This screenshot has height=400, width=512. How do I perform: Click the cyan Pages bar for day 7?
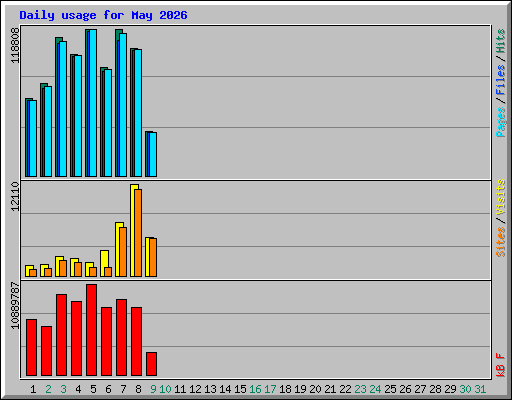123,105
